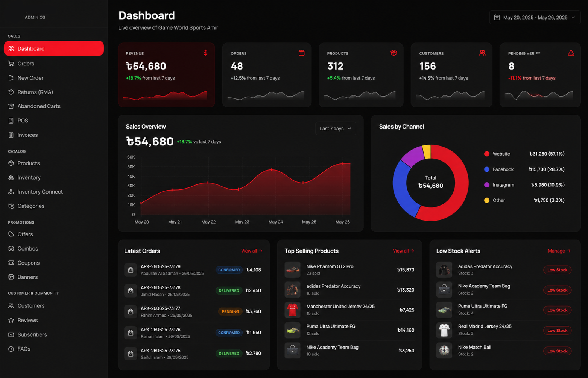This screenshot has width=588, height=378.
Task: Click the Orders cart icon
Action: pos(11,64)
